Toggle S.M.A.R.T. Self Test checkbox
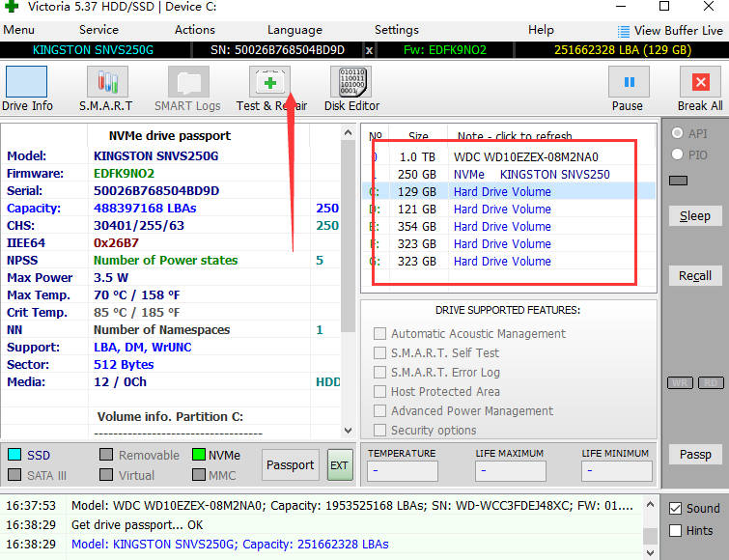 379,352
